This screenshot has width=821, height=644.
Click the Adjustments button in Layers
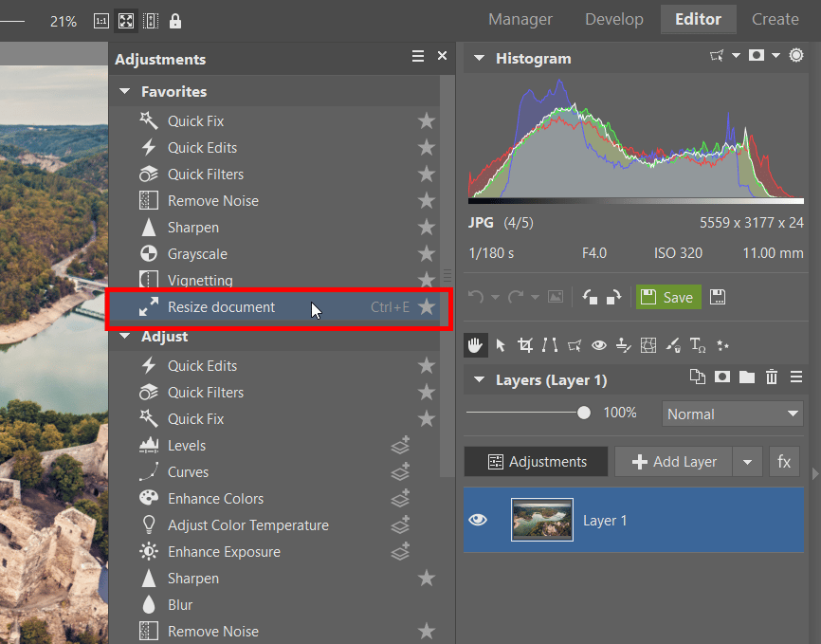click(537, 462)
